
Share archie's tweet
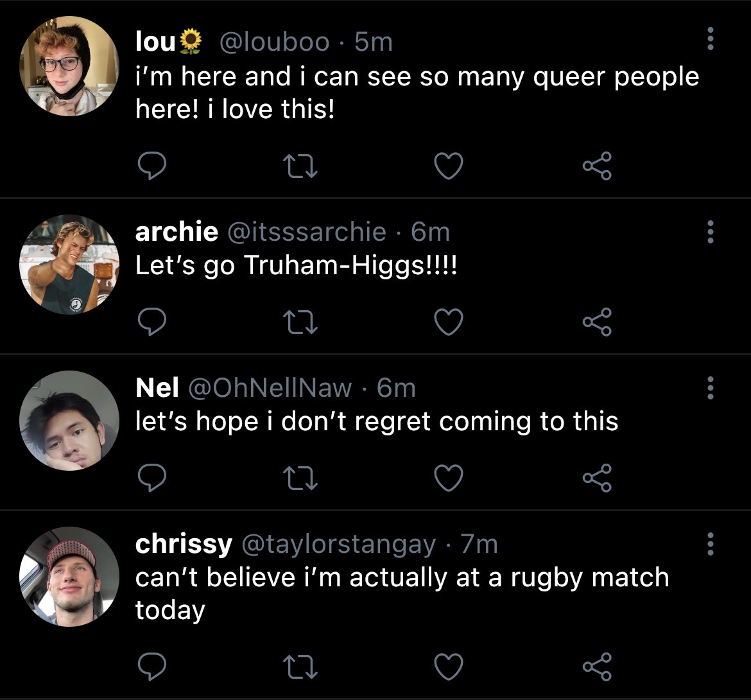(597, 322)
